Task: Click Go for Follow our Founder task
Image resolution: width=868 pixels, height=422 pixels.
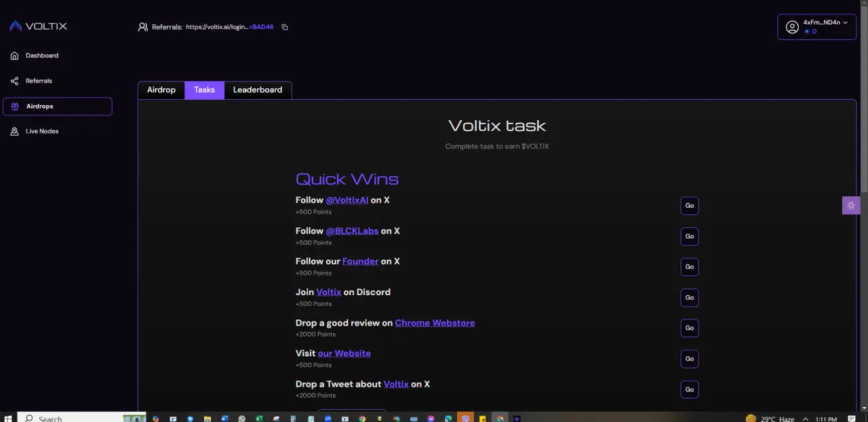Action: point(690,267)
